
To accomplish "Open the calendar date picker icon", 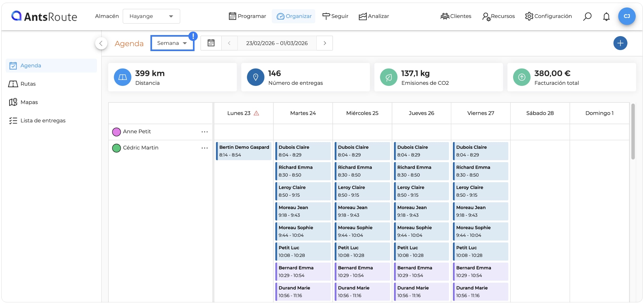I will pyautogui.click(x=211, y=43).
